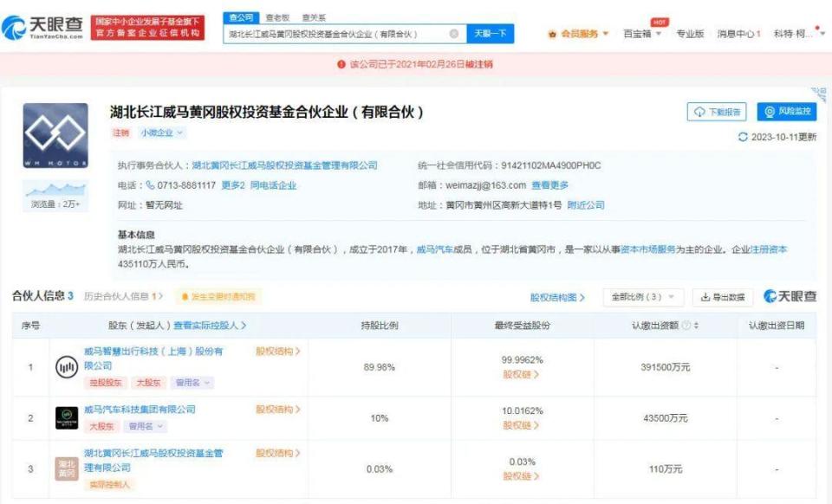Click the 注册资本 link in description
The height and width of the screenshot is (504, 832).
(x=769, y=249)
